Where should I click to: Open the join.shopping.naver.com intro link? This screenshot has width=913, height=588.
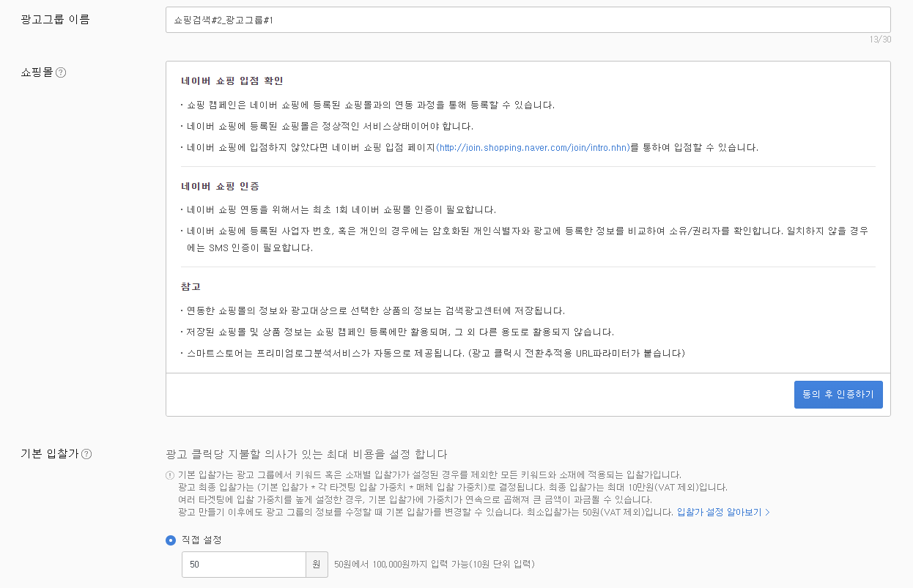click(x=532, y=147)
